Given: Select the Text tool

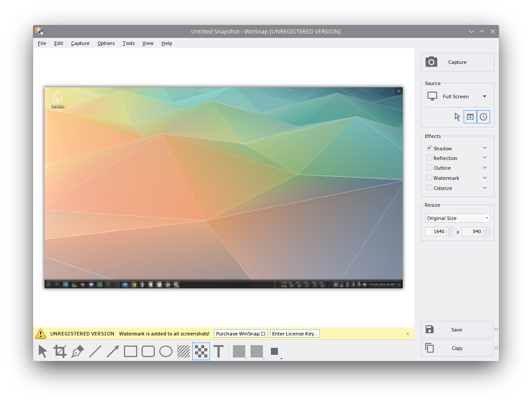Looking at the screenshot, I should tap(219, 351).
